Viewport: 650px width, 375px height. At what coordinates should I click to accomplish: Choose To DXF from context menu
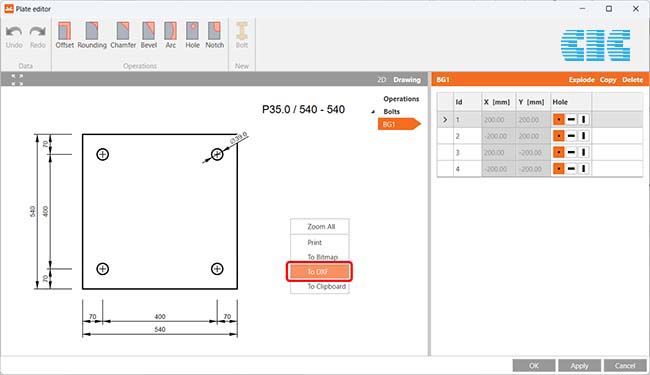pos(319,272)
